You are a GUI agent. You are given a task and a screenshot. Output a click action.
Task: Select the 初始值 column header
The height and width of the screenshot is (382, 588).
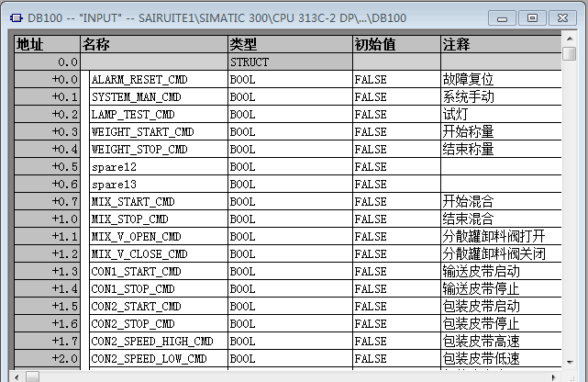click(x=395, y=44)
